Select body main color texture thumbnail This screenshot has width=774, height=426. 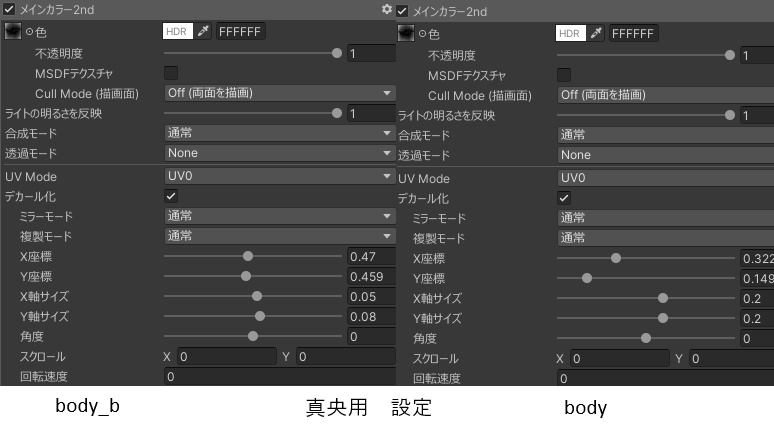coord(406,33)
